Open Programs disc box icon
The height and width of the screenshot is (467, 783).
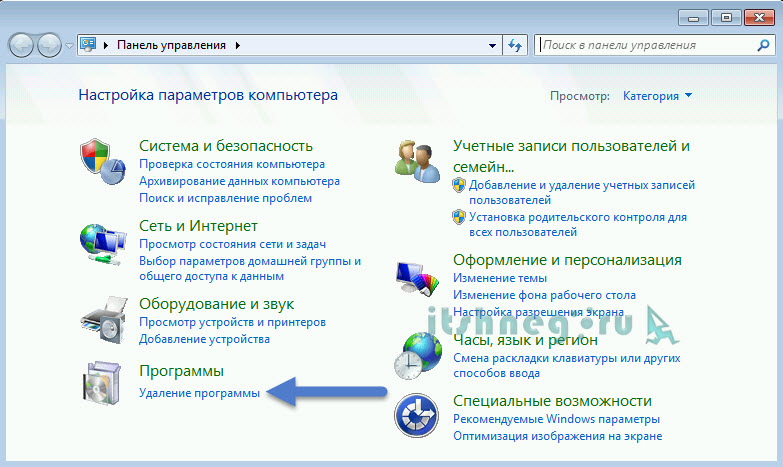[102, 383]
